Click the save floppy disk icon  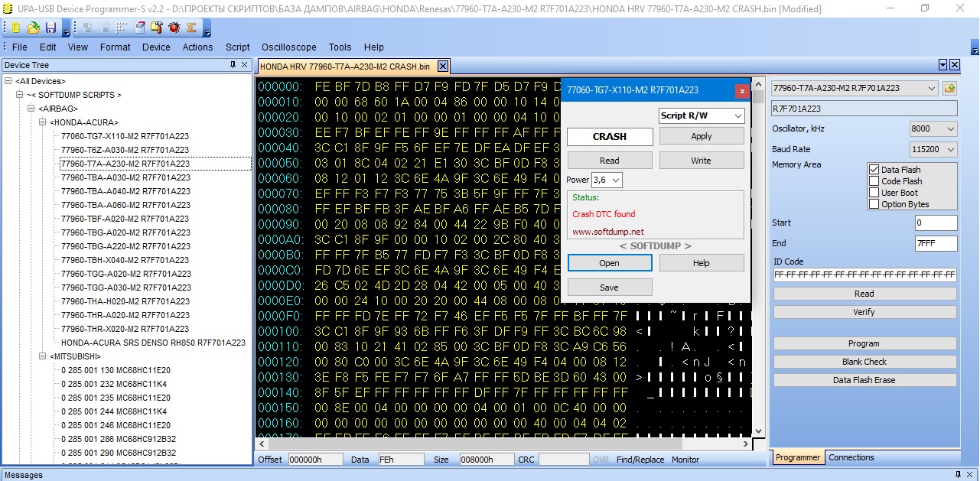[x=50, y=28]
